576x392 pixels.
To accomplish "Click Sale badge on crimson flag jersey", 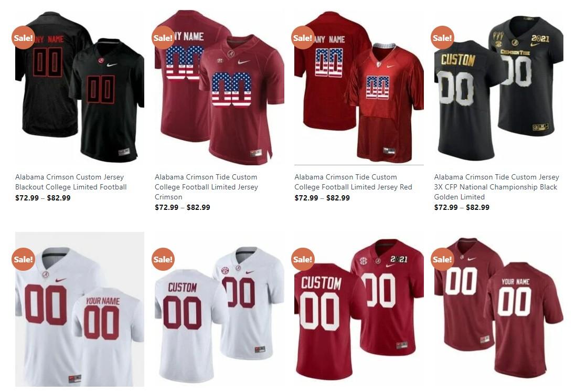I will coord(163,37).
